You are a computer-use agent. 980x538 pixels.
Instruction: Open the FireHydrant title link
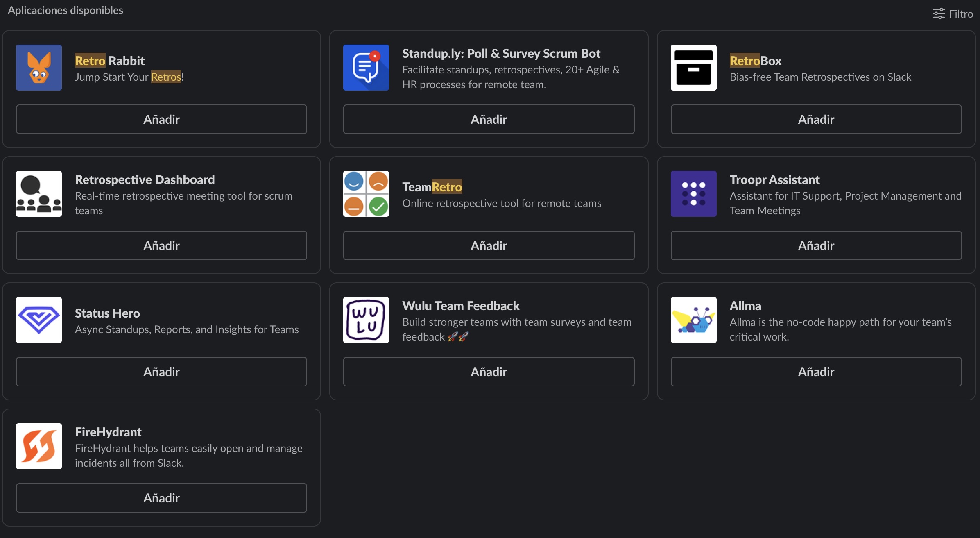pyautogui.click(x=108, y=432)
